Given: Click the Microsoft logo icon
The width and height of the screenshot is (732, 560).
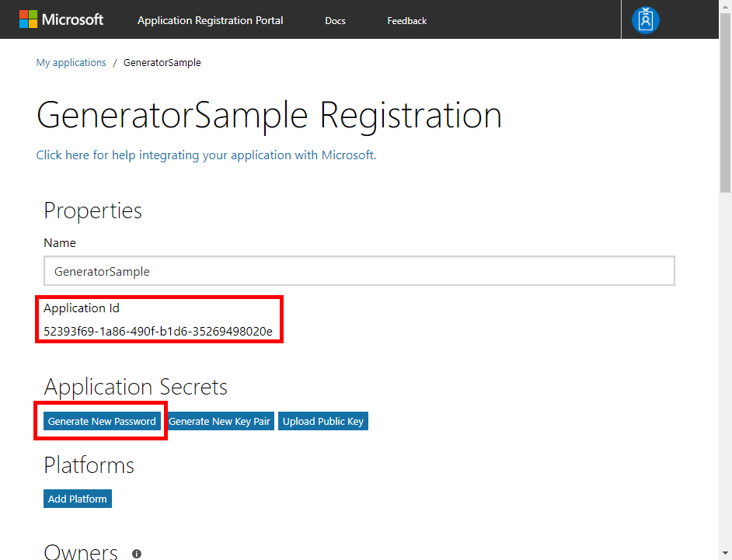Looking at the screenshot, I should click(x=28, y=19).
